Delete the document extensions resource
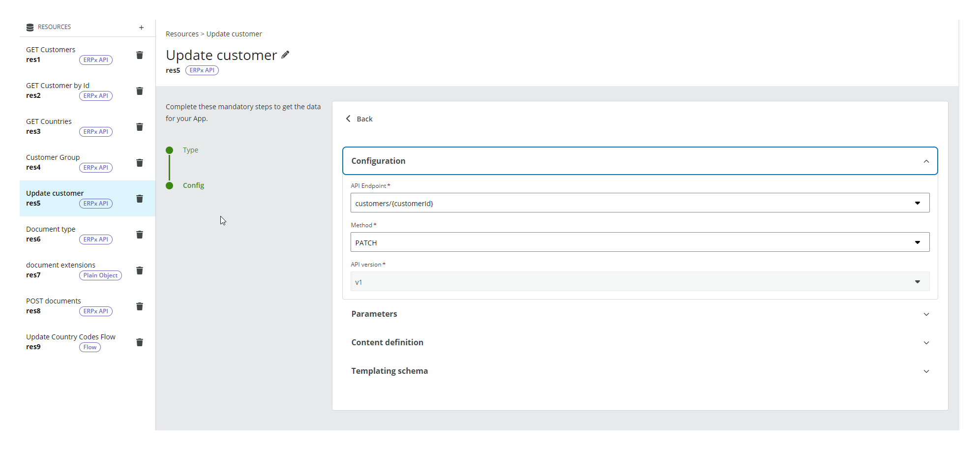Image resolution: width=980 pixels, height=450 pixels. tap(140, 270)
